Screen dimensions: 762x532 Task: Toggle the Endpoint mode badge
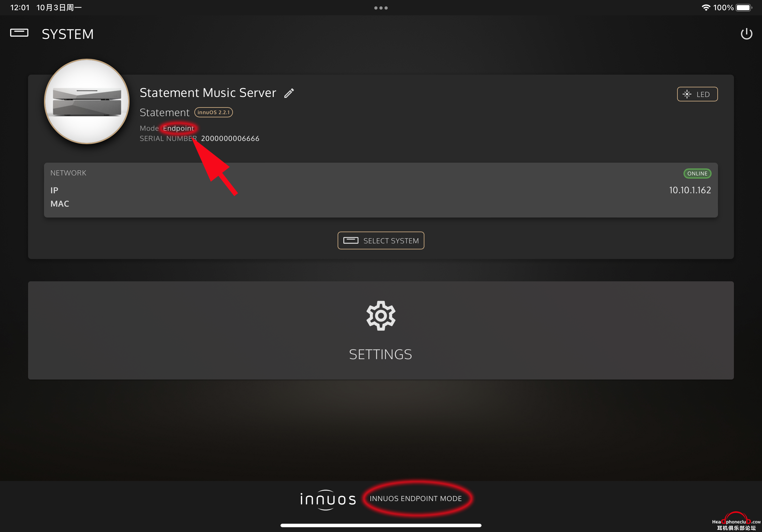178,127
